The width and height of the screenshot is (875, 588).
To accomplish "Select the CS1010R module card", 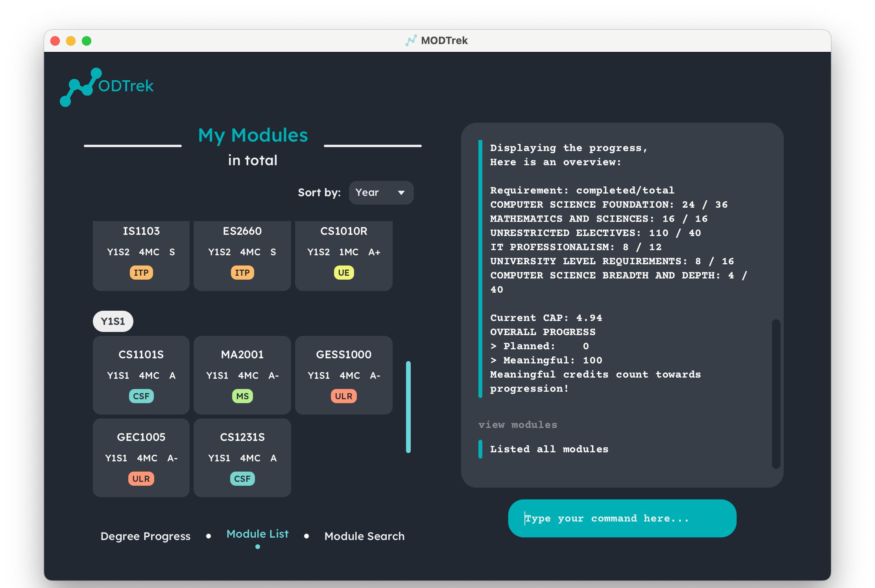I will coord(344,256).
